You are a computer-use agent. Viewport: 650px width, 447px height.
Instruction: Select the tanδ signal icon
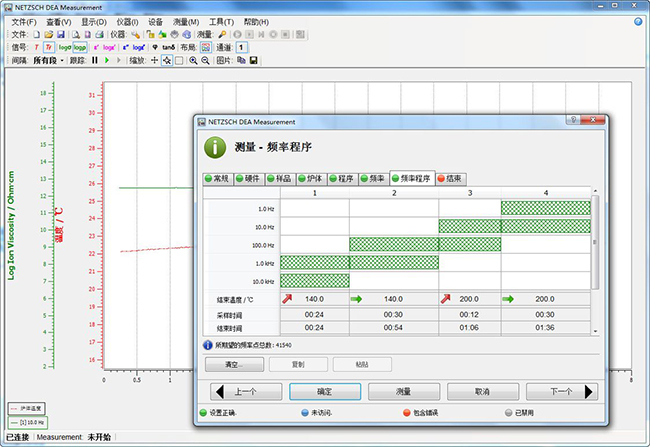168,47
